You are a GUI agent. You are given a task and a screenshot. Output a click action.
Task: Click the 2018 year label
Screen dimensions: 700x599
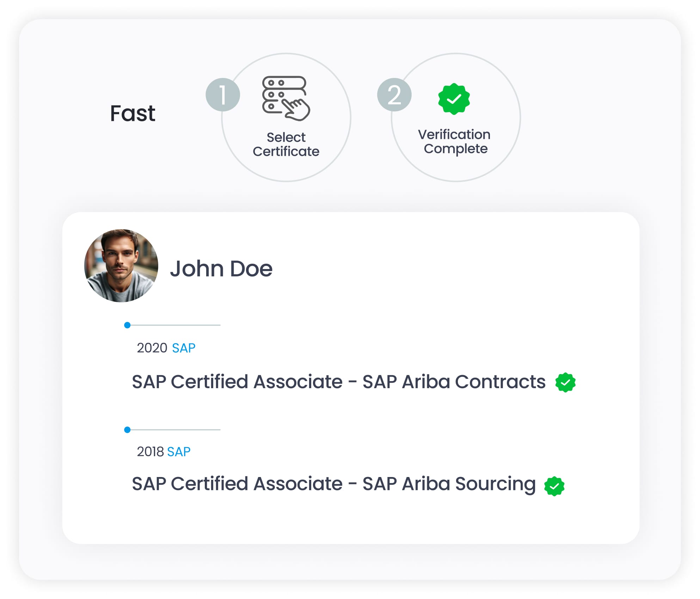(150, 452)
